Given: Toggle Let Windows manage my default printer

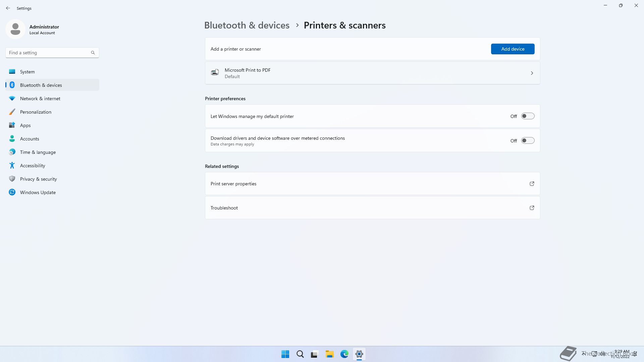Looking at the screenshot, I should 528,116.
